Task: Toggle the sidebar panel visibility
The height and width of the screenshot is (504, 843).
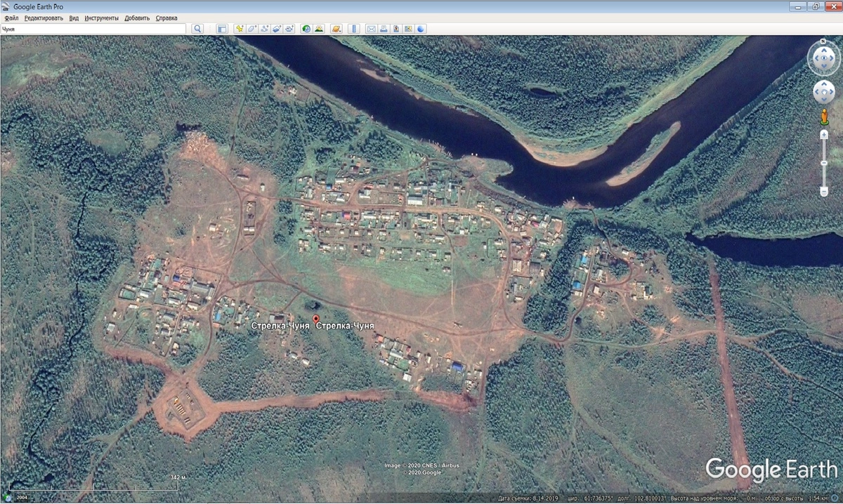Action: click(x=222, y=29)
